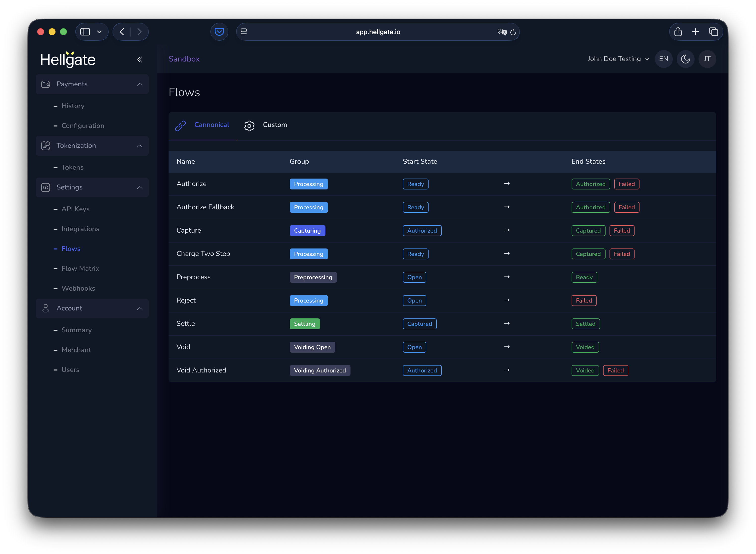Screen dimensions: 756x554
Task: Click the Settings code icon in the sidebar
Action: [46, 187]
